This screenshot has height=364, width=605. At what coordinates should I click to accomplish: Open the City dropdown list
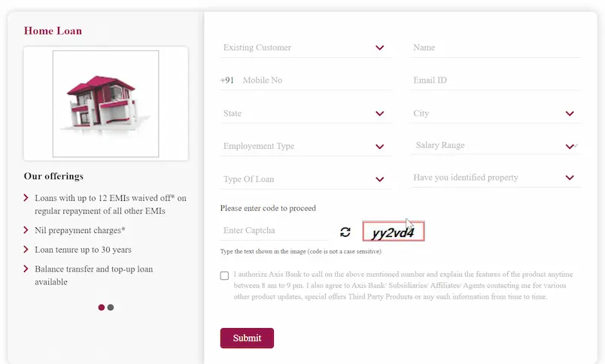pyautogui.click(x=495, y=114)
